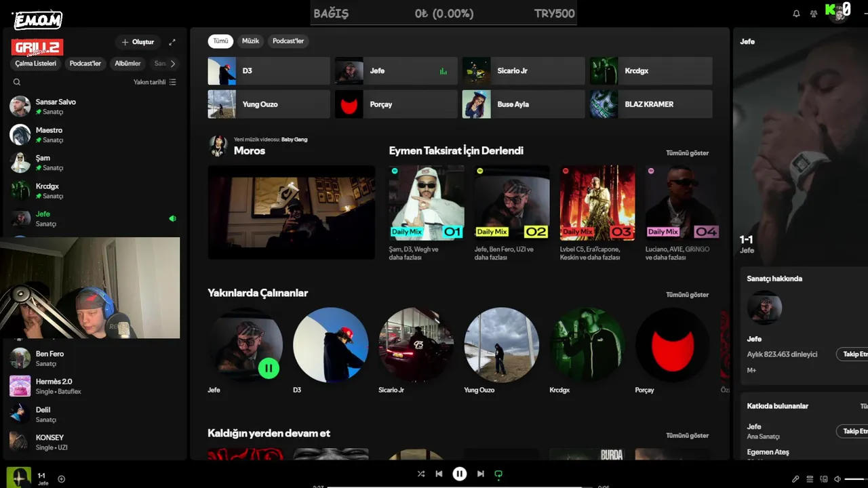Select the main 'Podcast'ler' filter

pos(288,41)
